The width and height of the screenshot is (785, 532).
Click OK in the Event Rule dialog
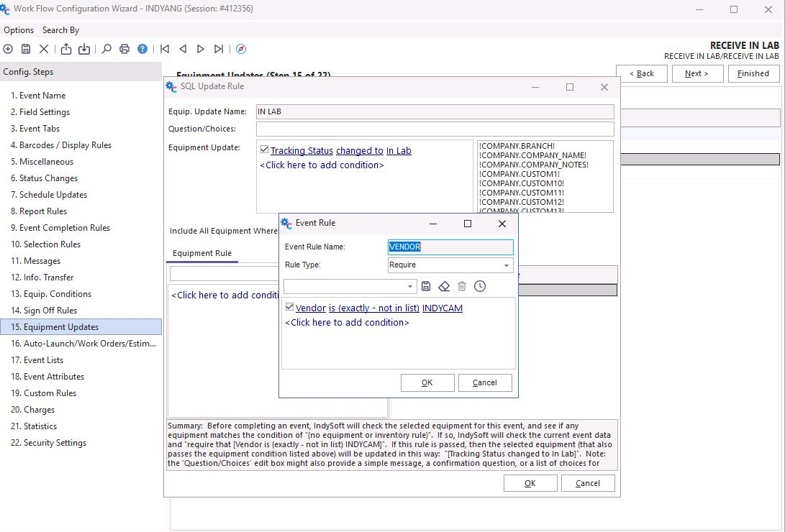pyautogui.click(x=427, y=382)
